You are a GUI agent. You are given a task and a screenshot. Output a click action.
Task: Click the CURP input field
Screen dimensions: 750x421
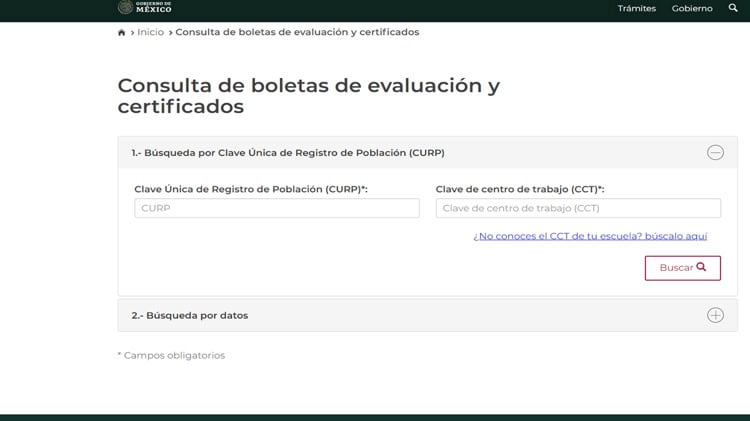tap(277, 208)
